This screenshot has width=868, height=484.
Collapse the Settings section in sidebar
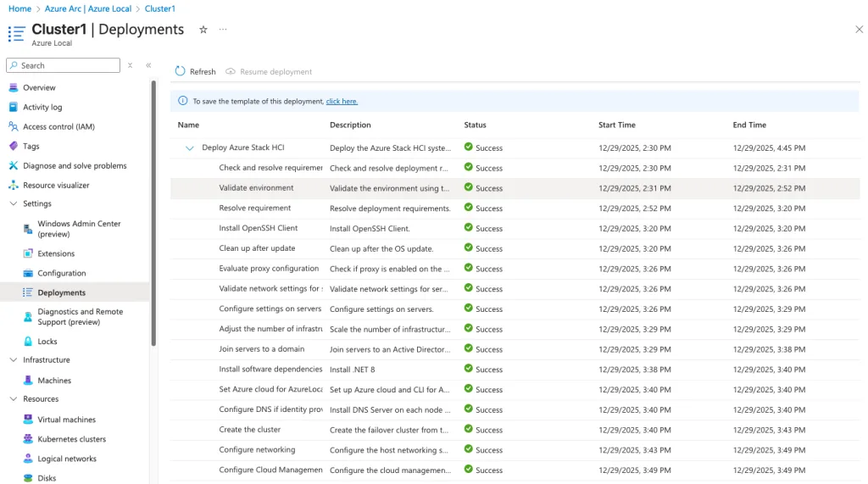click(x=14, y=204)
